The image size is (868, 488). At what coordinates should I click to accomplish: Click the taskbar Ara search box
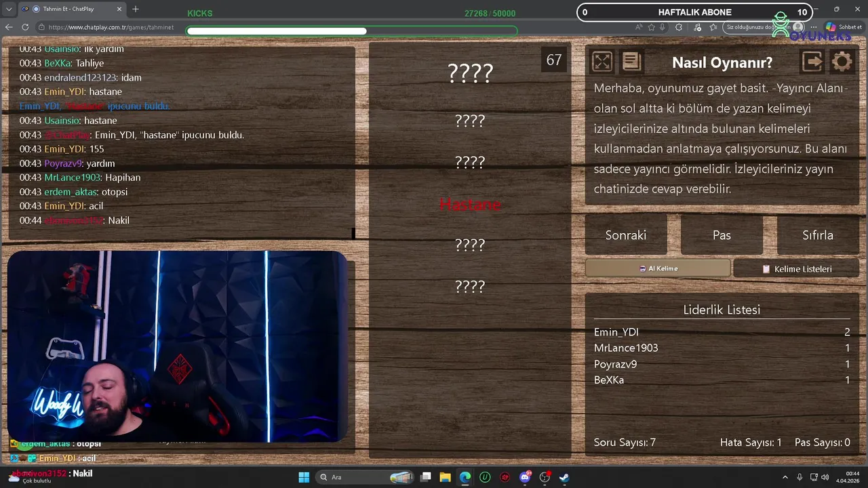(x=366, y=477)
